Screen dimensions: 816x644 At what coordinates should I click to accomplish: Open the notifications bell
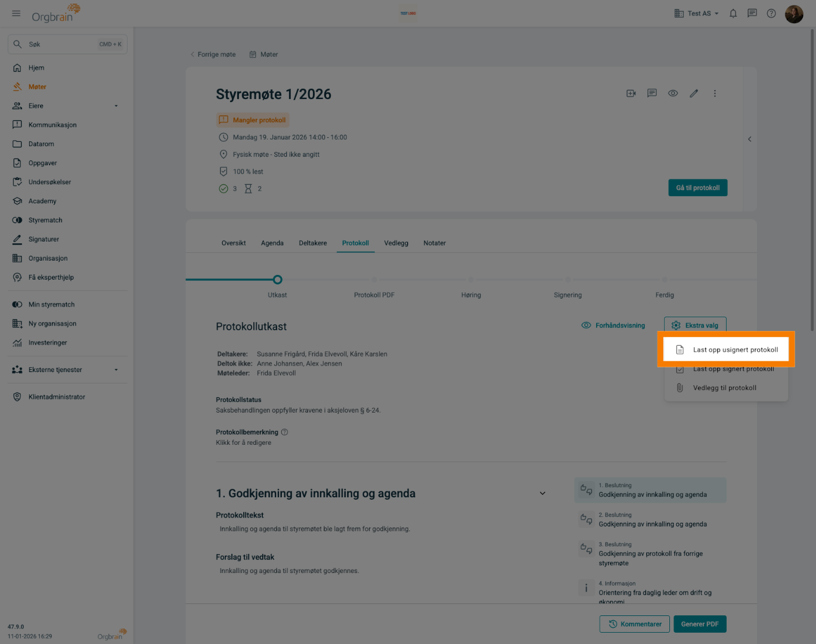coord(733,13)
